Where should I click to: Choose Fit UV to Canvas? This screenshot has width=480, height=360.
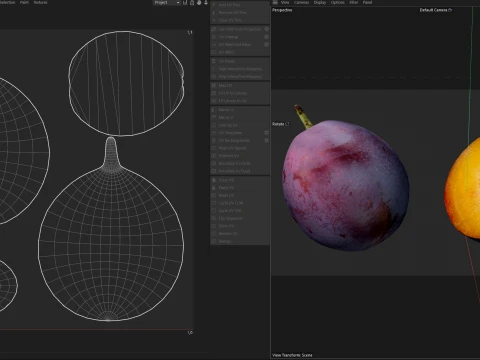click(x=240, y=93)
